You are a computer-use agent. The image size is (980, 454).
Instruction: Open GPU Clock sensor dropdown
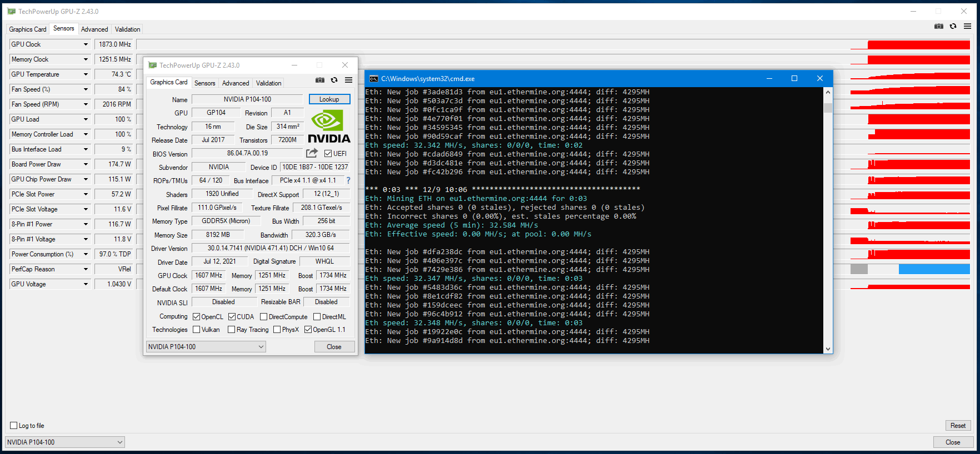click(x=86, y=44)
